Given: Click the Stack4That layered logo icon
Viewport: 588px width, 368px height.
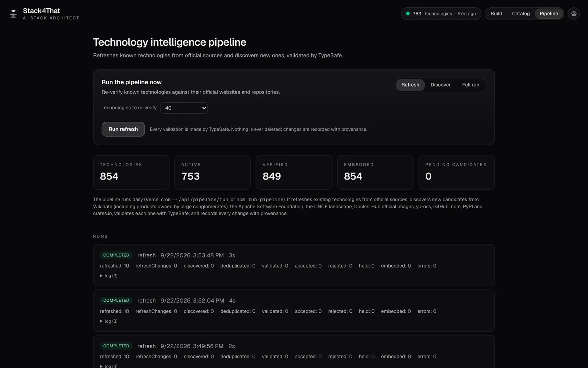Looking at the screenshot, I should 14,14.
